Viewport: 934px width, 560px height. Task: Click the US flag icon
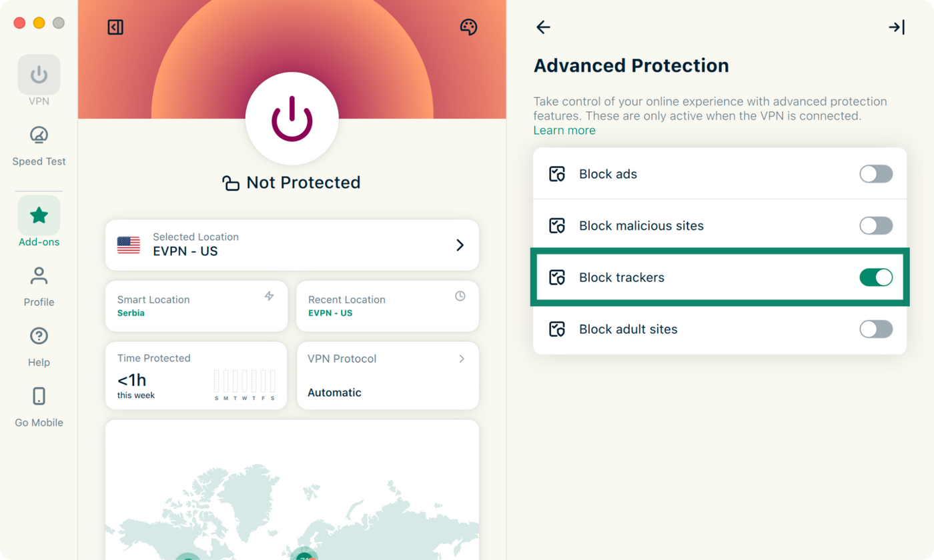tap(129, 245)
